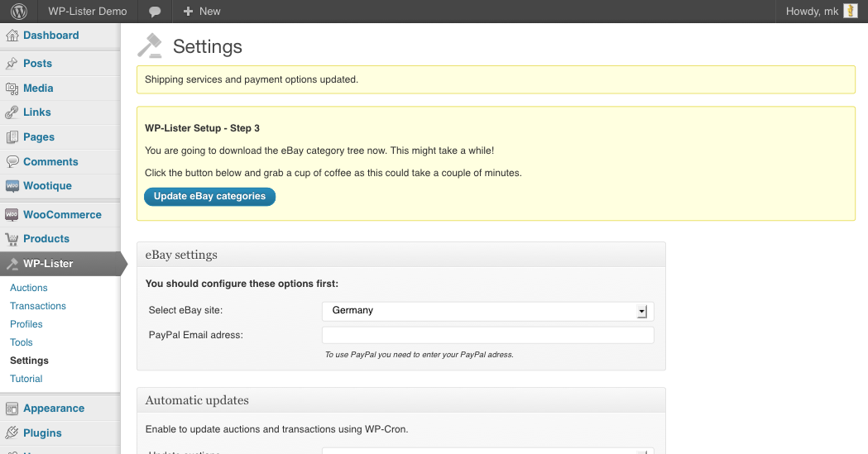The width and height of the screenshot is (868, 454).
Task: Open the Pages menu item
Action: point(39,137)
